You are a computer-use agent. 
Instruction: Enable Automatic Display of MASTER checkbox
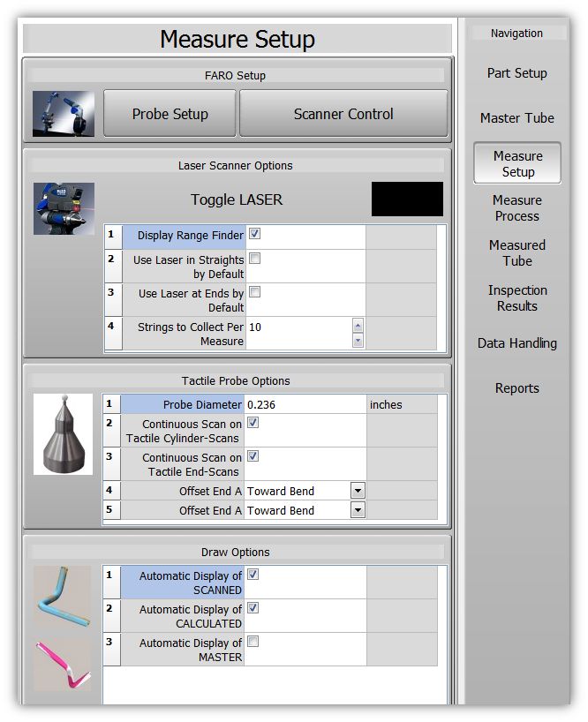(254, 642)
